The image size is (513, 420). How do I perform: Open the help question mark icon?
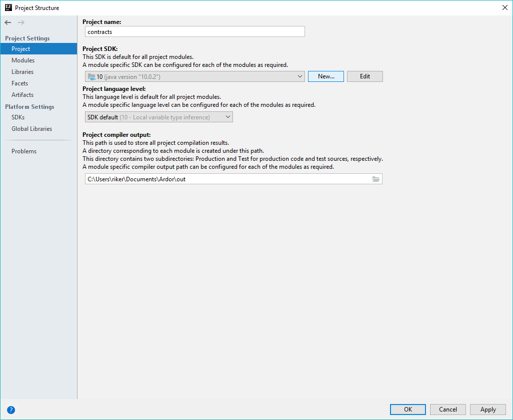[11, 410]
